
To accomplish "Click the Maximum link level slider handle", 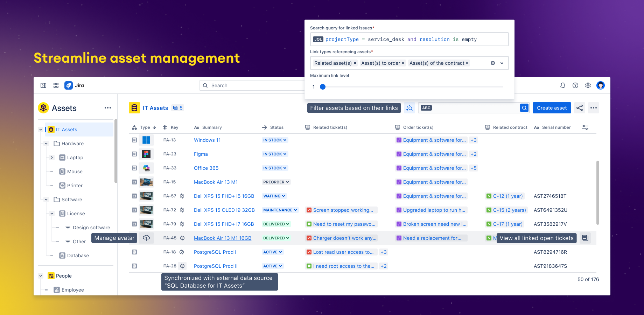I will click(323, 87).
